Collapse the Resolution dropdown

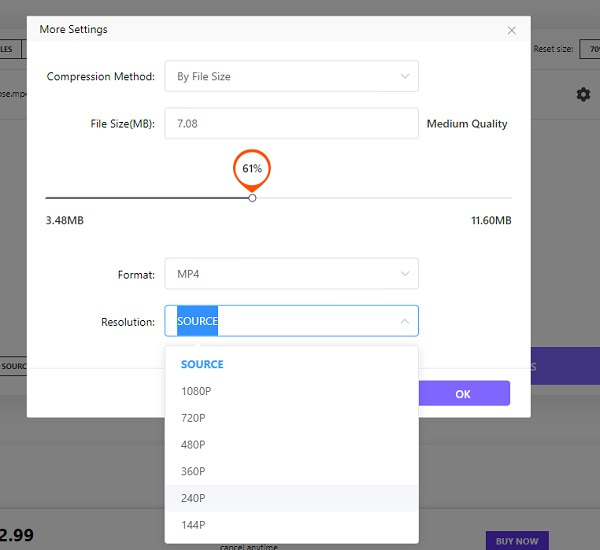click(404, 321)
